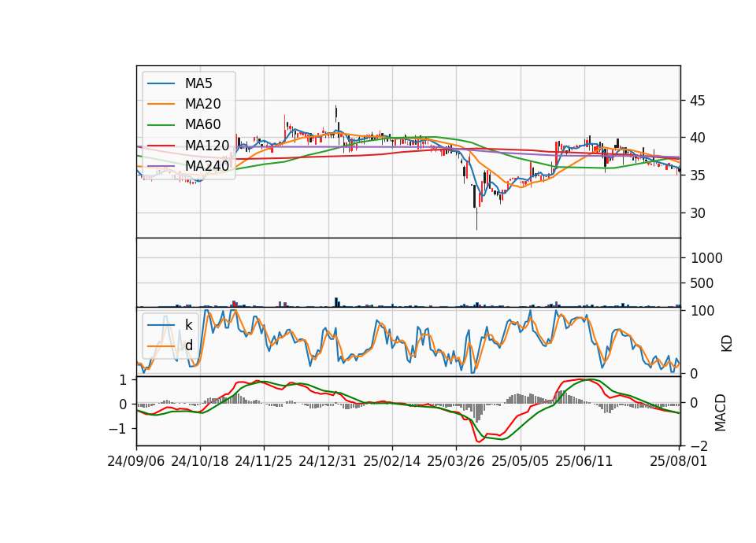Click the MA20 legend label
This screenshot has width=756, height=543.
[203, 104]
